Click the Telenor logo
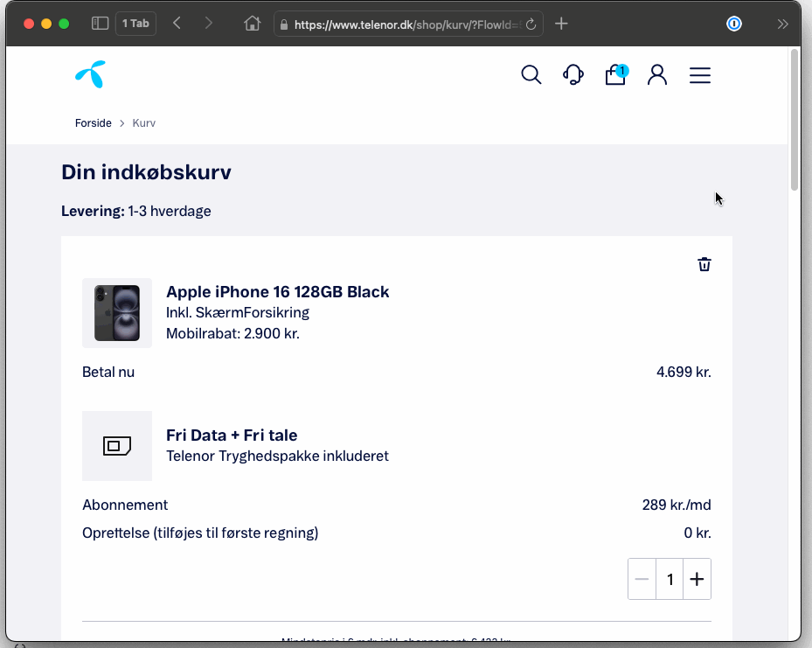The height and width of the screenshot is (648, 812). tap(90, 75)
